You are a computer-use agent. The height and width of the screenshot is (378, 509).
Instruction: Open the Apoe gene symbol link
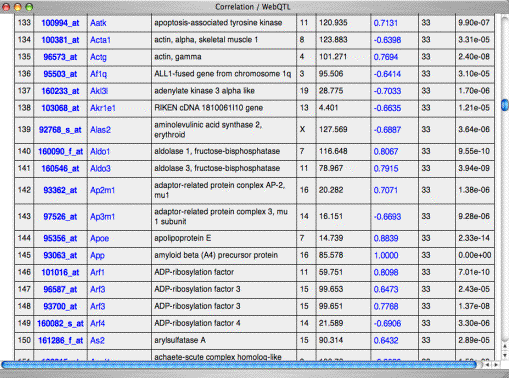tap(99, 238)
